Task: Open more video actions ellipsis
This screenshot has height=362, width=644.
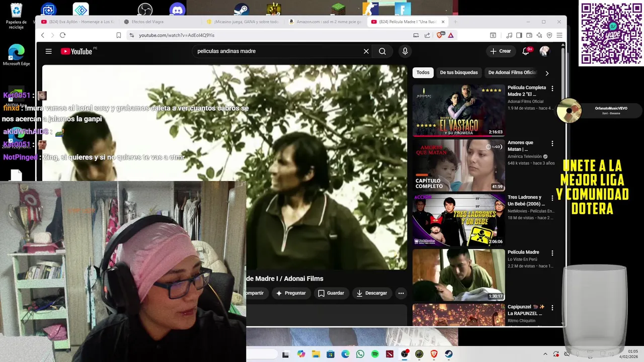Action: [x=401, y=293]
